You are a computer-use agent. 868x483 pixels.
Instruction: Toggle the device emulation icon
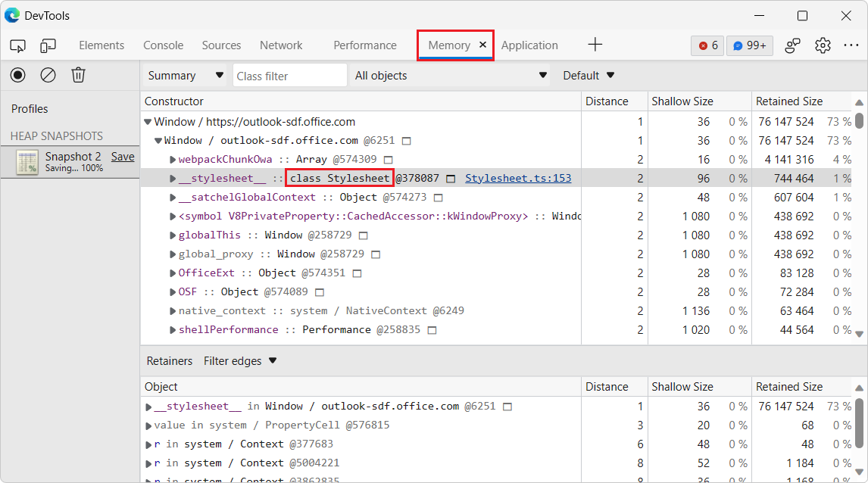point(48,45)
